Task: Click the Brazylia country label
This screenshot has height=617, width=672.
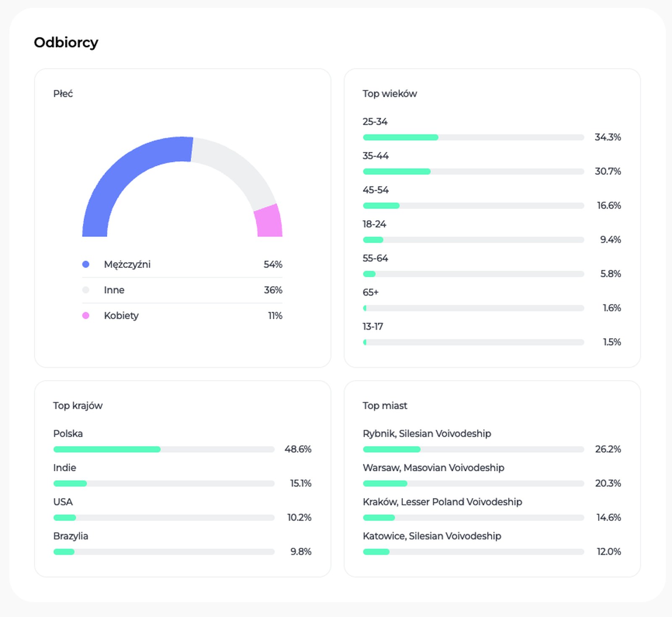Action: 71,536
